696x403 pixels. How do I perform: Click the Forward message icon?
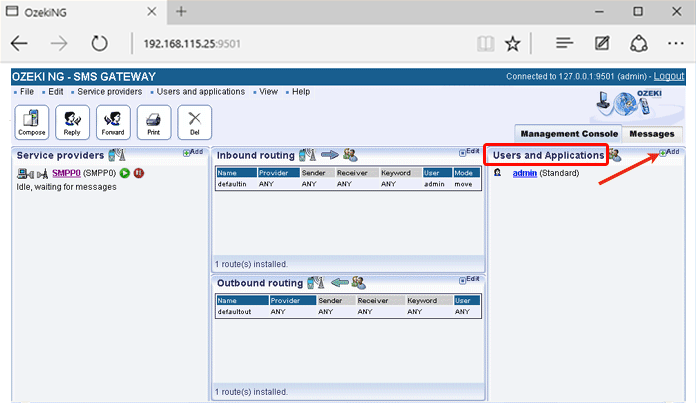113,122
